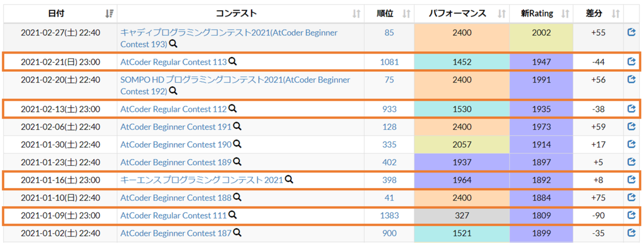Sort by パフォーマンス column arrow icon
644x245 pixels.
502,13
